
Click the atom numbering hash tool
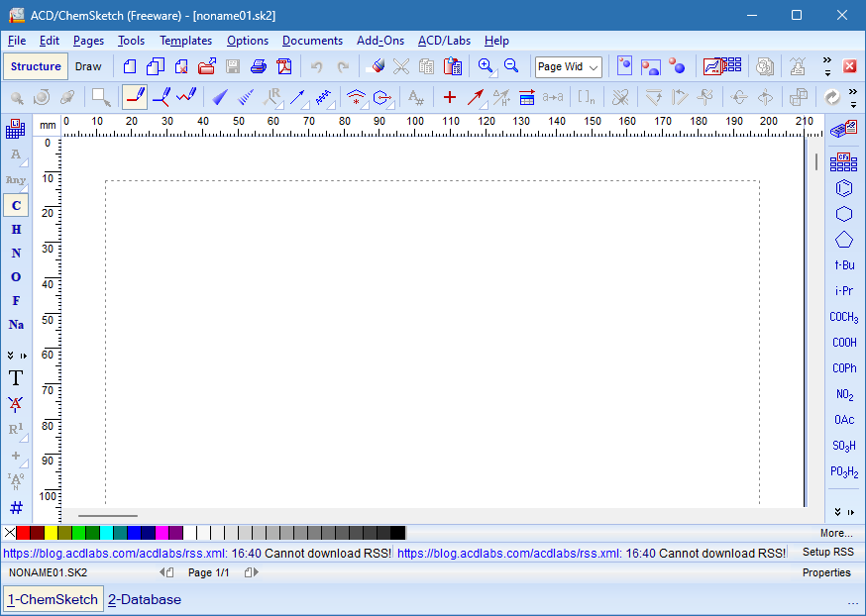click(x=16, y=507)
